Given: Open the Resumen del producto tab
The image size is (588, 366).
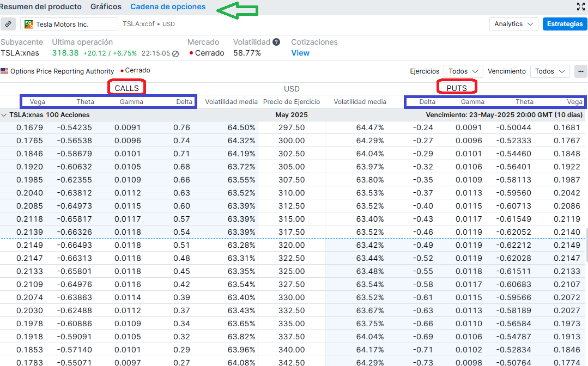Looking at the screenshot, I should coord(40,7).
